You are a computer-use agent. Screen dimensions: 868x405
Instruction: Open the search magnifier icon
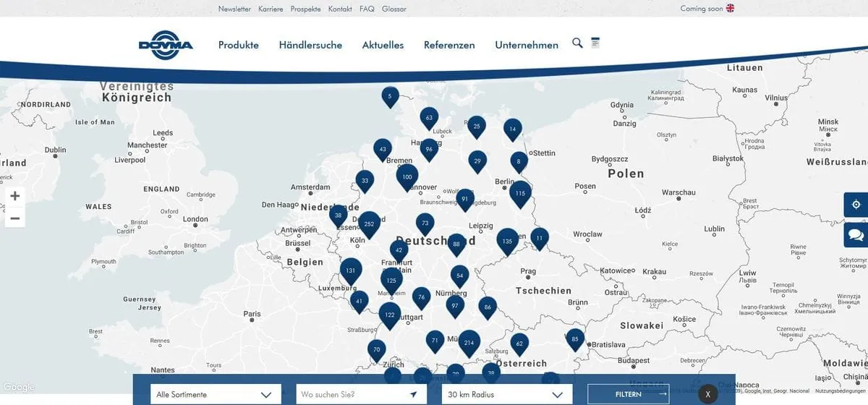pyautogui.click(x=577, y=43)
